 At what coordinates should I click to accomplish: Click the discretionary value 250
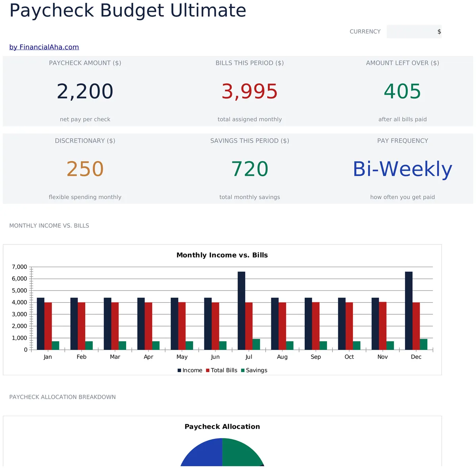(x=85, y=169)
